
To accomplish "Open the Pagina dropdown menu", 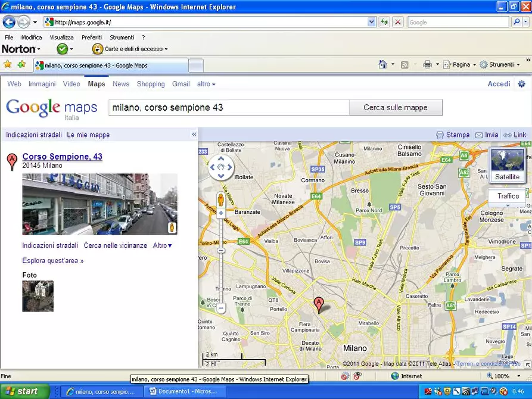I will [x=463, y=64].
